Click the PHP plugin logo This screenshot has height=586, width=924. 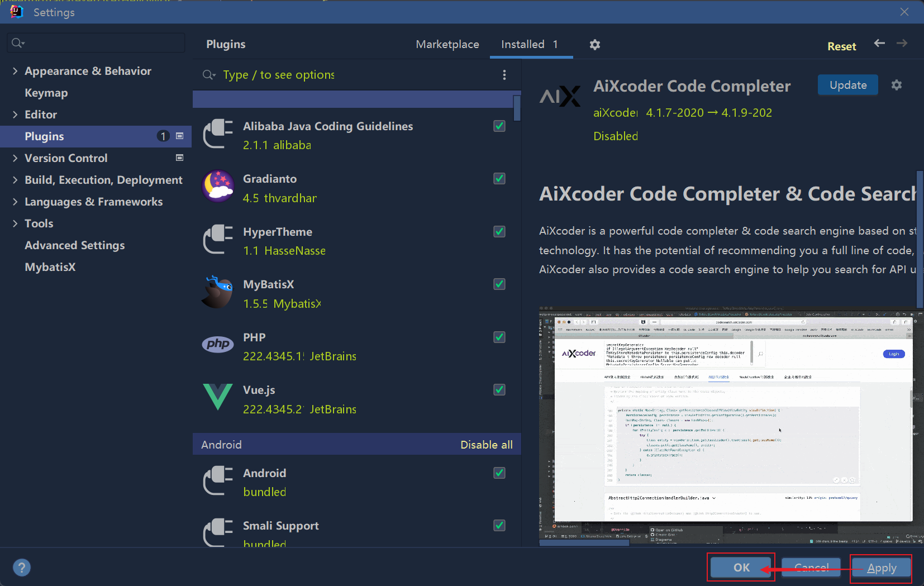pyautogui.click(x=217, y=345)
